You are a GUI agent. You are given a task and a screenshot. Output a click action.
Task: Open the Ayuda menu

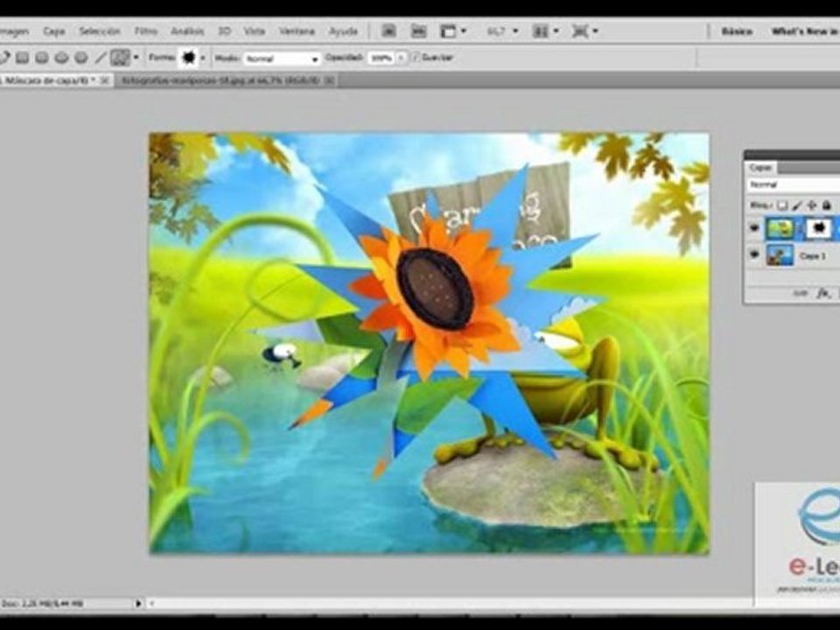(x=343, y=31)
